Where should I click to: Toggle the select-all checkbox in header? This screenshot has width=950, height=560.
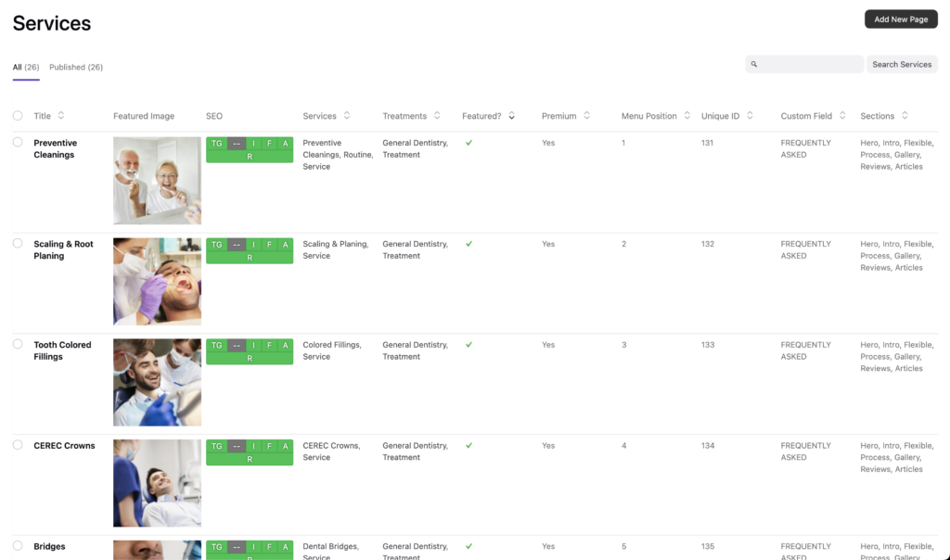tap(18, 116)
